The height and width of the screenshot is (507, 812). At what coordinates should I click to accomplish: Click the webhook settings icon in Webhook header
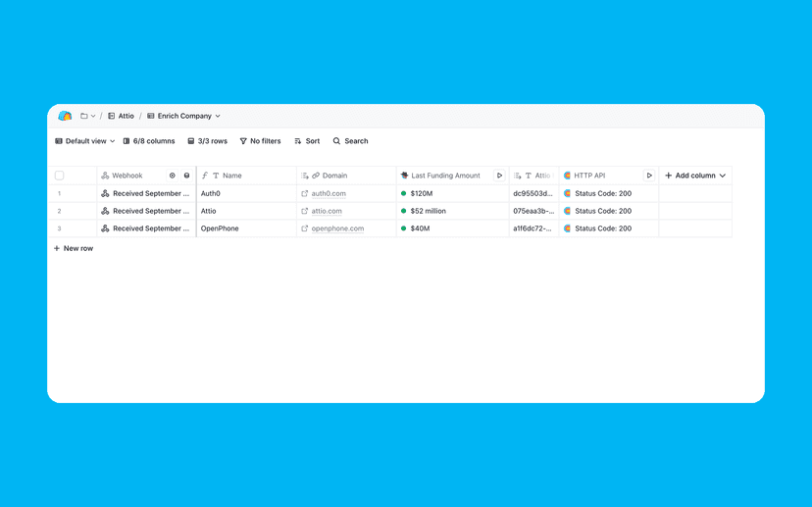[172, 176]
